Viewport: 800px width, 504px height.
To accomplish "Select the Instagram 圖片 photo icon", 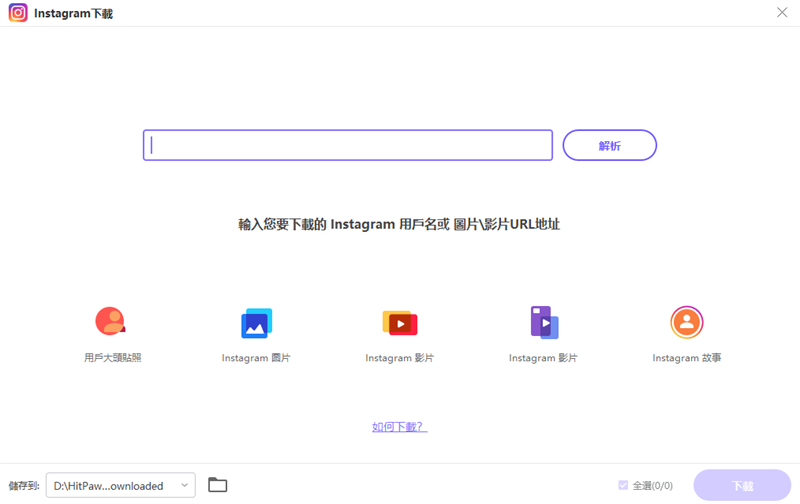I will click(x=256, y=323).
